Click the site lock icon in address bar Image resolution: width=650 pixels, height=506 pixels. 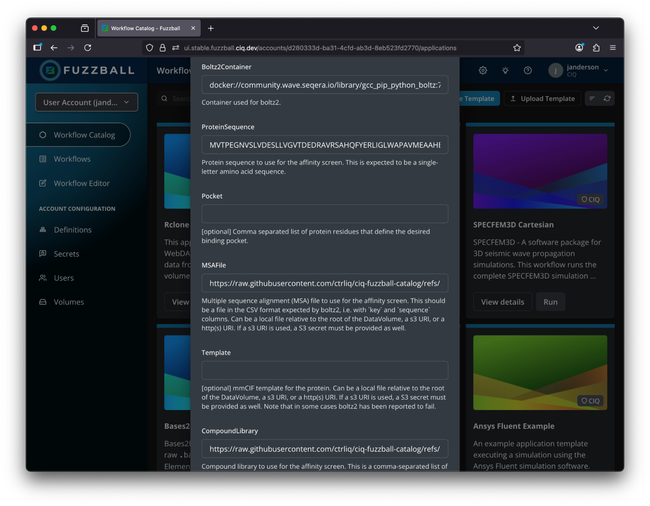[x=162, y=48]
